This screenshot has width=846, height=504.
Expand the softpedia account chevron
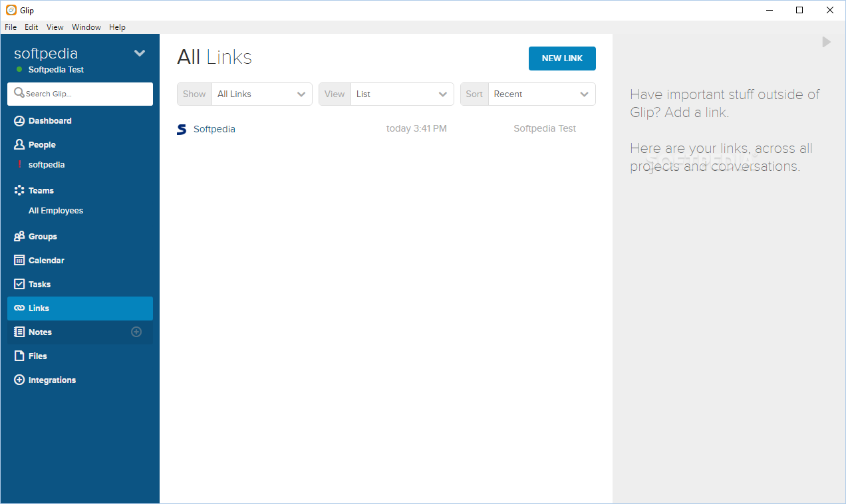tap(140, 53)
